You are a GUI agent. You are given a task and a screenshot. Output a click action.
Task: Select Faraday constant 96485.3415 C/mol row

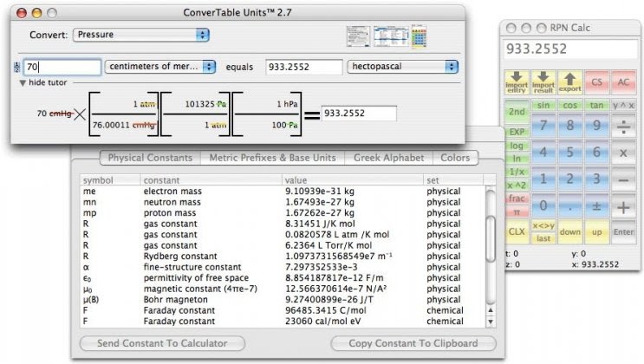tap(283, 310)
